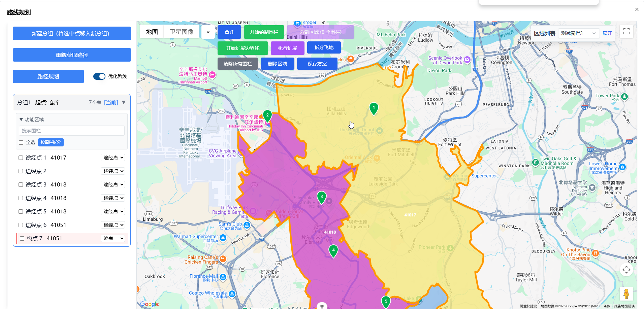Close the route planning dialog
The width and height of the screenshot is (644, 309).
tap(637, 9)
